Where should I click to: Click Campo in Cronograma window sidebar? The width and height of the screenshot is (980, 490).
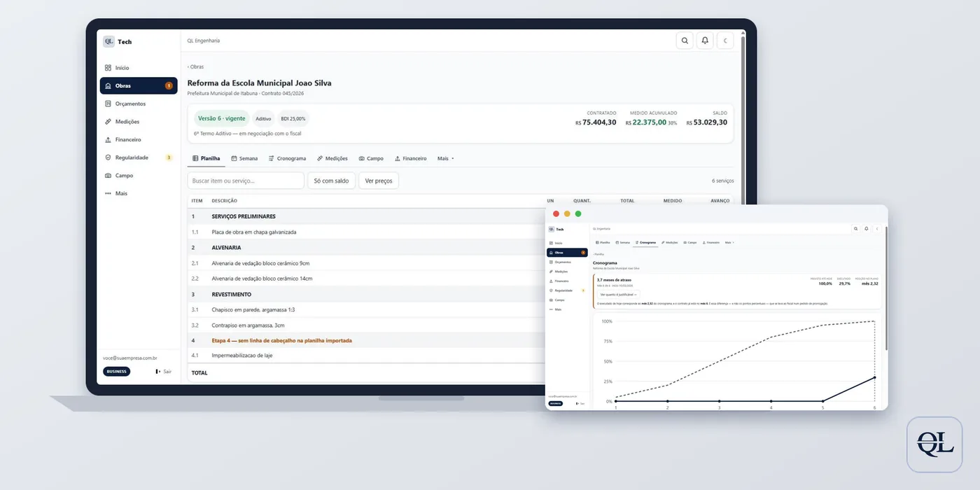click(x=567, y=300)
